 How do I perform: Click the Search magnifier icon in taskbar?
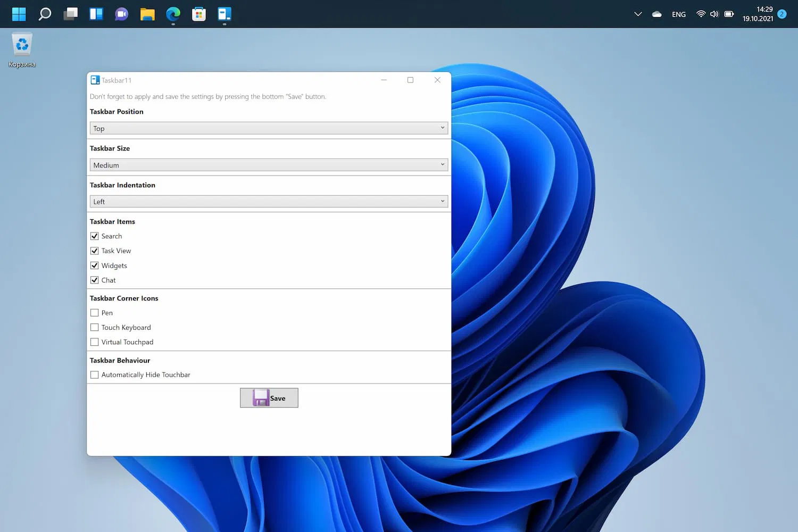[x=45, y=14]
